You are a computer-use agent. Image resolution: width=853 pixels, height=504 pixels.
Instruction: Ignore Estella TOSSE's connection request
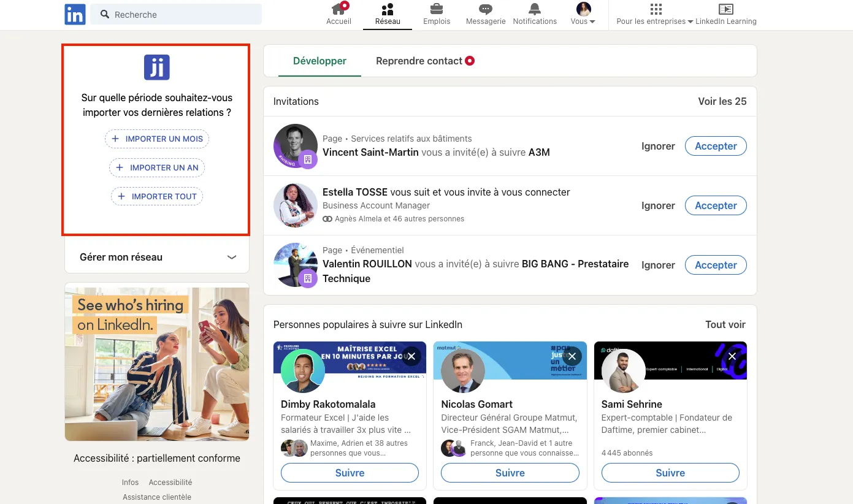(x=658, y=205)
